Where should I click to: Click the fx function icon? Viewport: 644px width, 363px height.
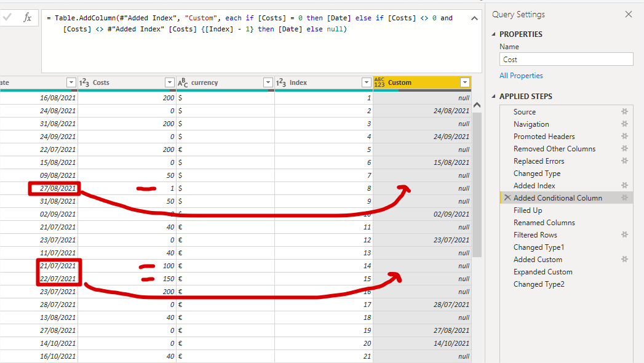tap(28, 17)
